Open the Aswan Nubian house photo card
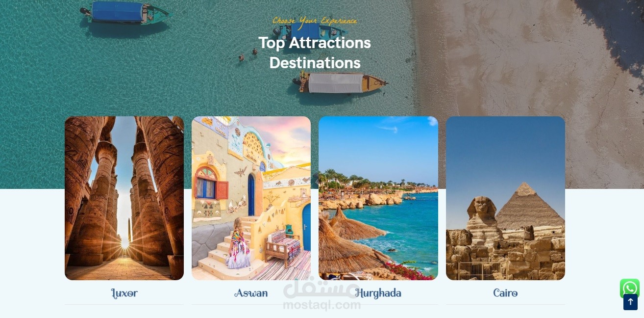This screenshot has height=318, width=644. pos(251,198)
